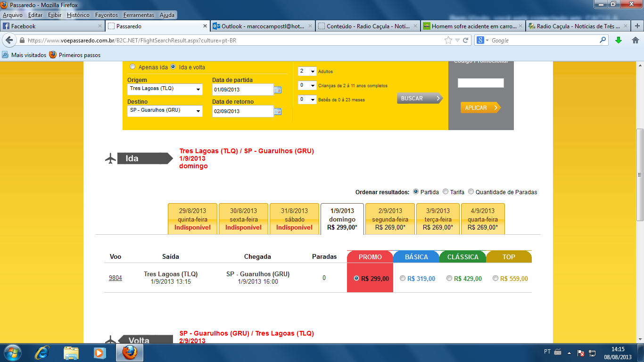Click the Código Promocional input field

pos(481,83)
